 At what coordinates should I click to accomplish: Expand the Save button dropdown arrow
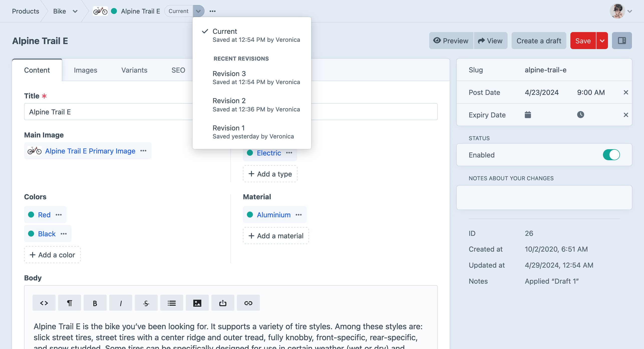[602, 41]
